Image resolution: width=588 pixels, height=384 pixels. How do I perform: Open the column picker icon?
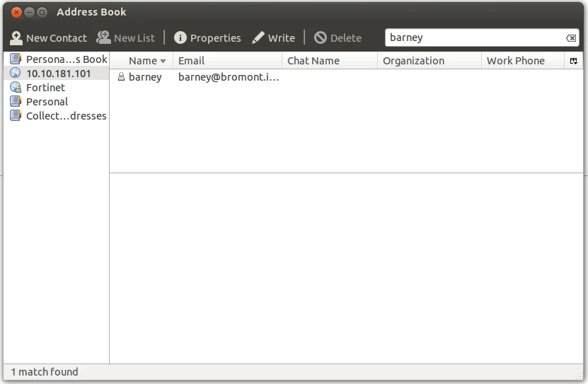click(573, 61)
